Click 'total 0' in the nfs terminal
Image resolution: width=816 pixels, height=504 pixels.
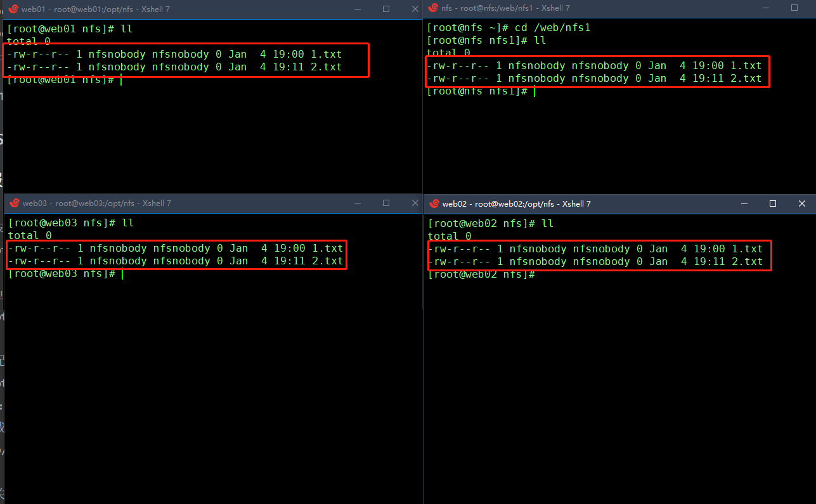coord(448,53)
